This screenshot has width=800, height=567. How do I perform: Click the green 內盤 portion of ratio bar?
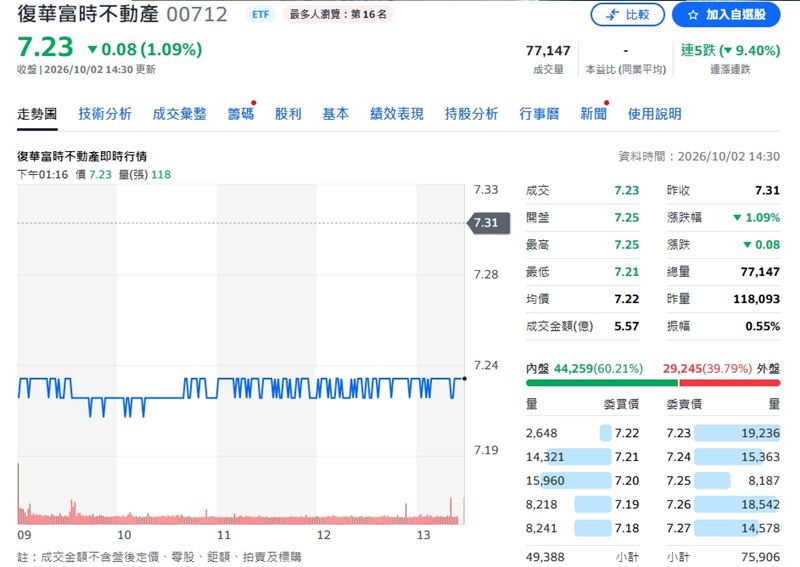pos(602,383)
